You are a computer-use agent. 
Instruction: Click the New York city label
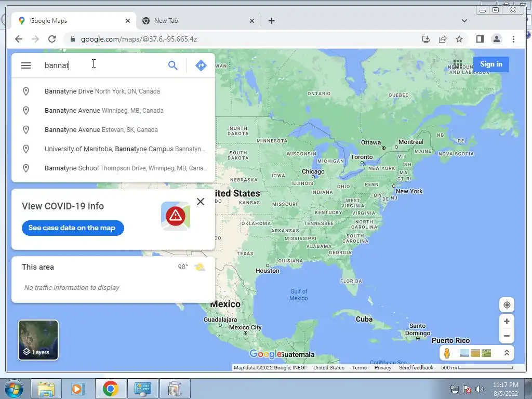click(409, 191)
